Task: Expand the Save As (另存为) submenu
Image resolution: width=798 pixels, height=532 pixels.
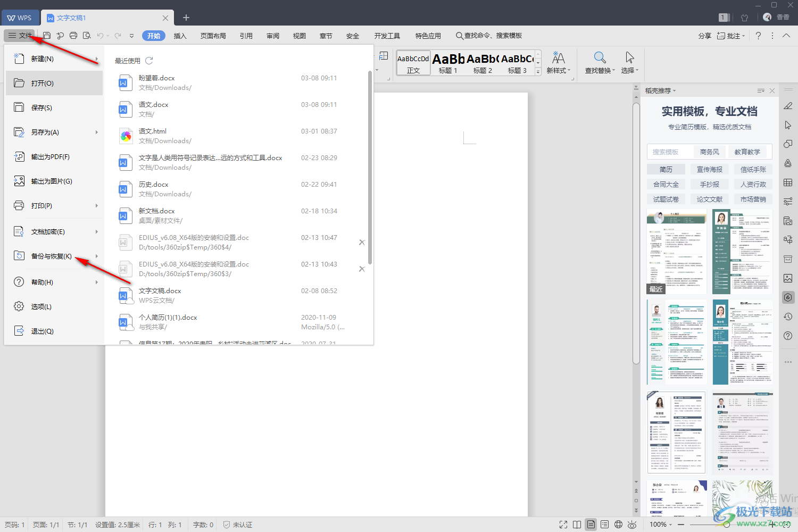Action: 97,132
